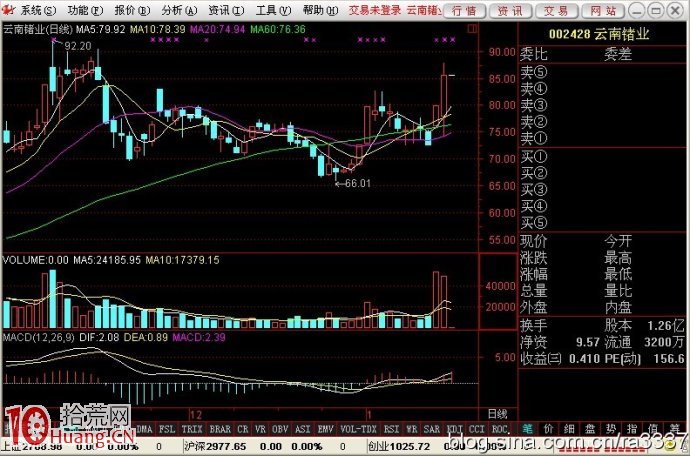Viewport: 690px width, 456px height.
Task: Click 创业 index 1025.72 in status bar
Action: [399, 447]
